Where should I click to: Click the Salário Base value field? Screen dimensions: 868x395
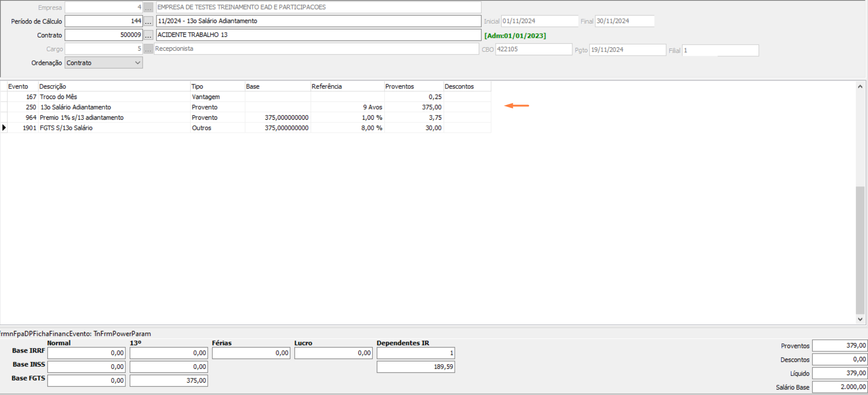[839, 387]
